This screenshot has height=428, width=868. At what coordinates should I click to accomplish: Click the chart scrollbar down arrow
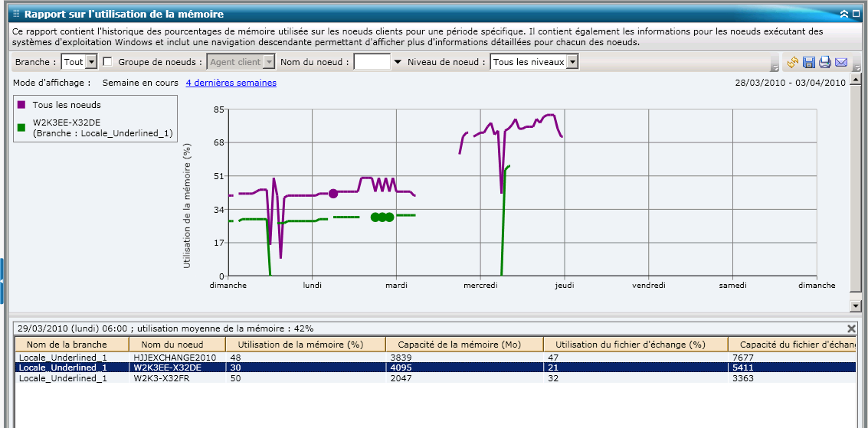(856, 306)
